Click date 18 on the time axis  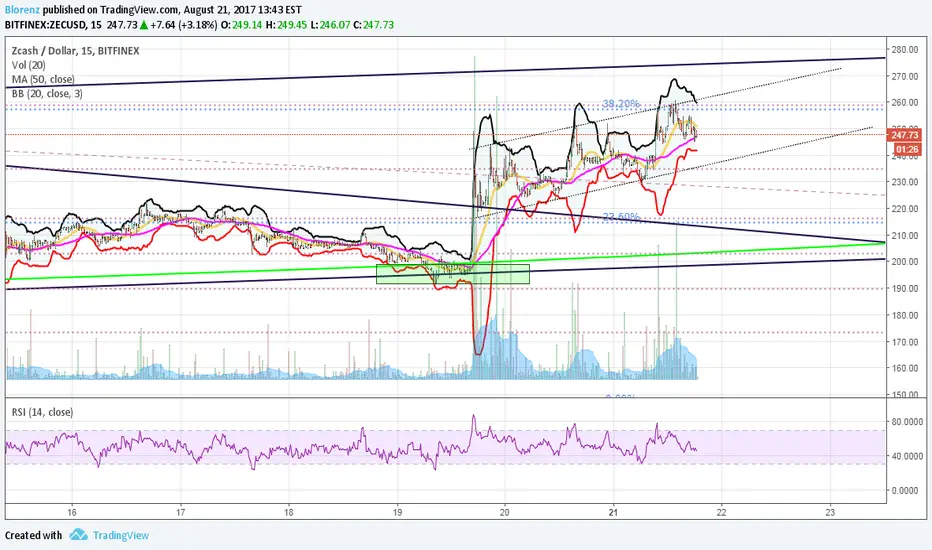289,512
